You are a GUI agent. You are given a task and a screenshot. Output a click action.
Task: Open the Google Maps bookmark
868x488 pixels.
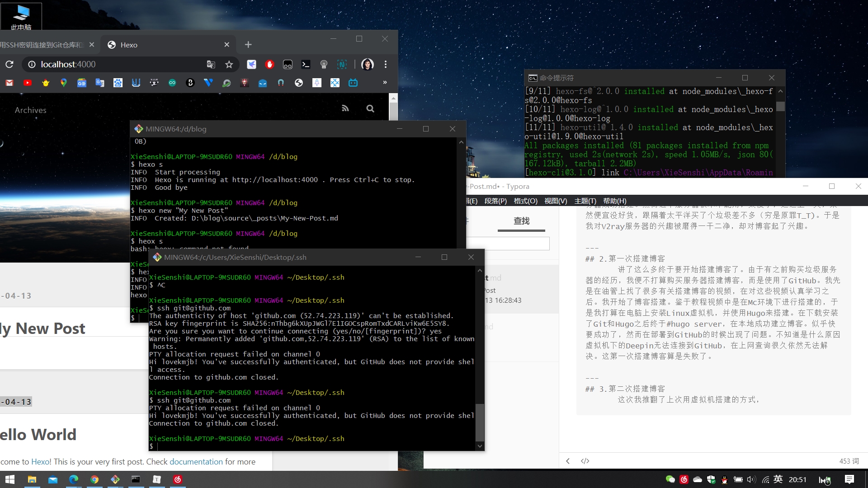click(x=64, y=83)
